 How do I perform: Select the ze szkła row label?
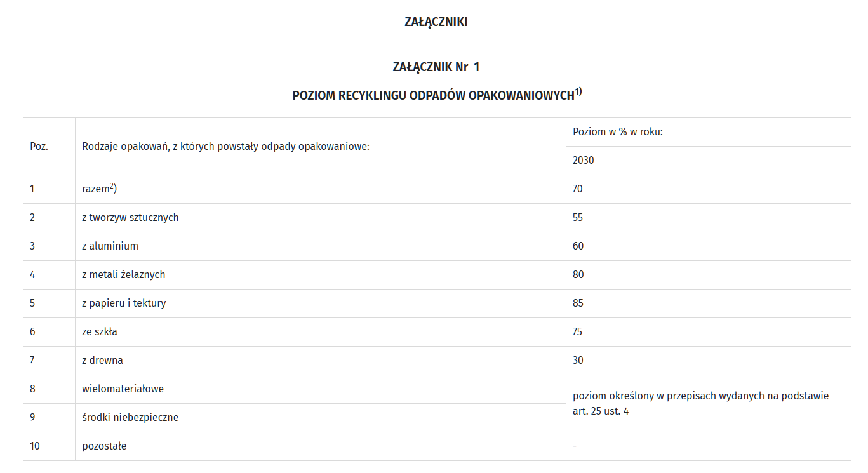100,332
